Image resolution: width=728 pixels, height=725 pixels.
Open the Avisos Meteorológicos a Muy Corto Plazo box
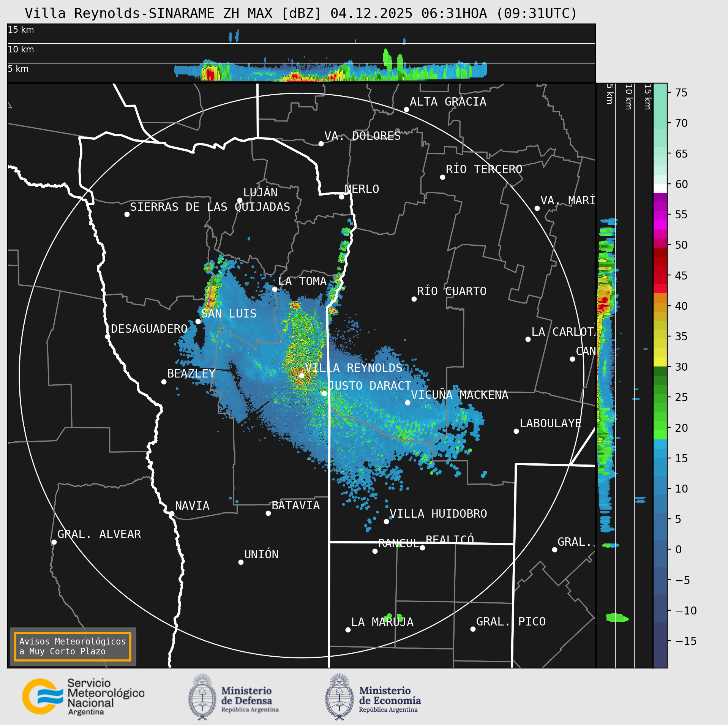[73, 646]
